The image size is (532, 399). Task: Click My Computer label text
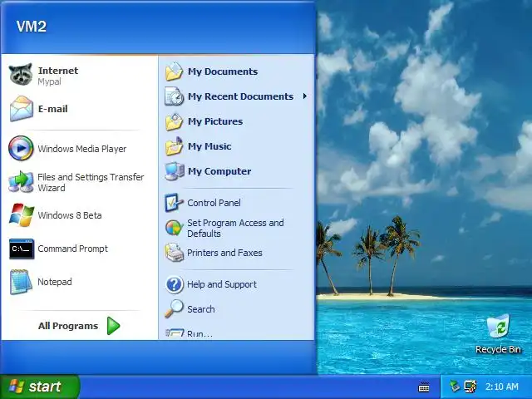pos(219,171)
